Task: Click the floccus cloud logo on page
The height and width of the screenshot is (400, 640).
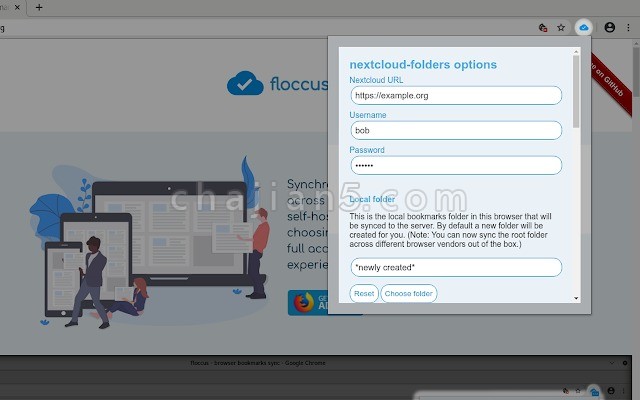Action: coord(245,83)
